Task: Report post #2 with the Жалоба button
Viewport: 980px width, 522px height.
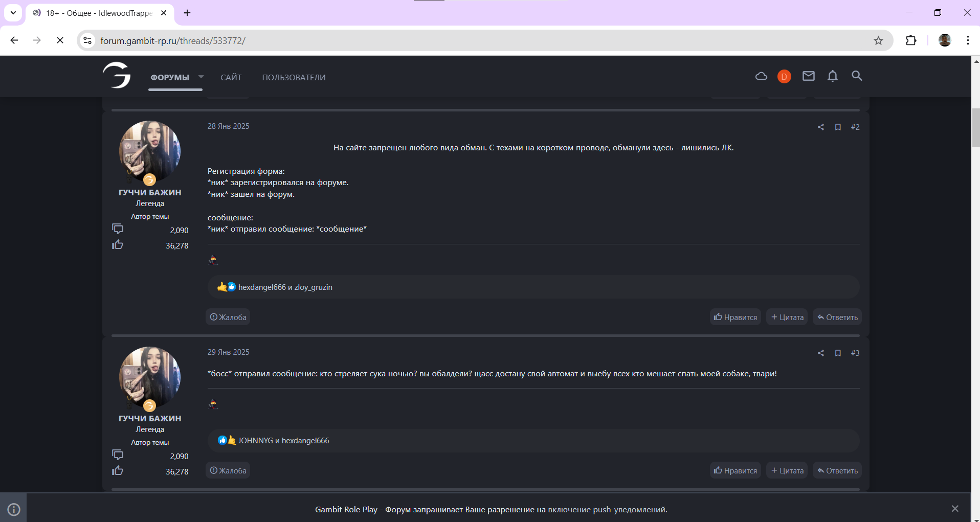Action: [x=228, y=317]
